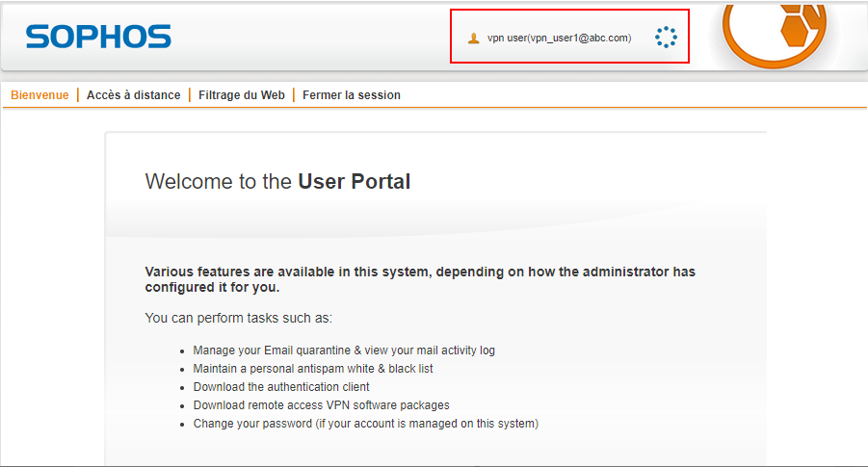Screen dimensions: 868x467
Task: Click the bold 'Various features are available' paragraph
Action: (x=419, y=279)
